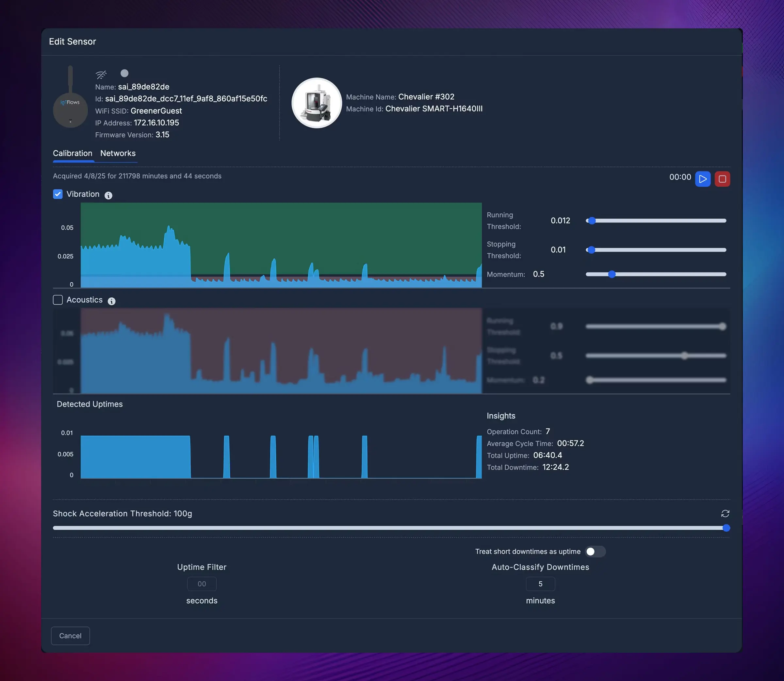Toggle treat short downtimes as uptime
Image resolution: width=784 pixels, height=681 pixels.
pos(595,551)
